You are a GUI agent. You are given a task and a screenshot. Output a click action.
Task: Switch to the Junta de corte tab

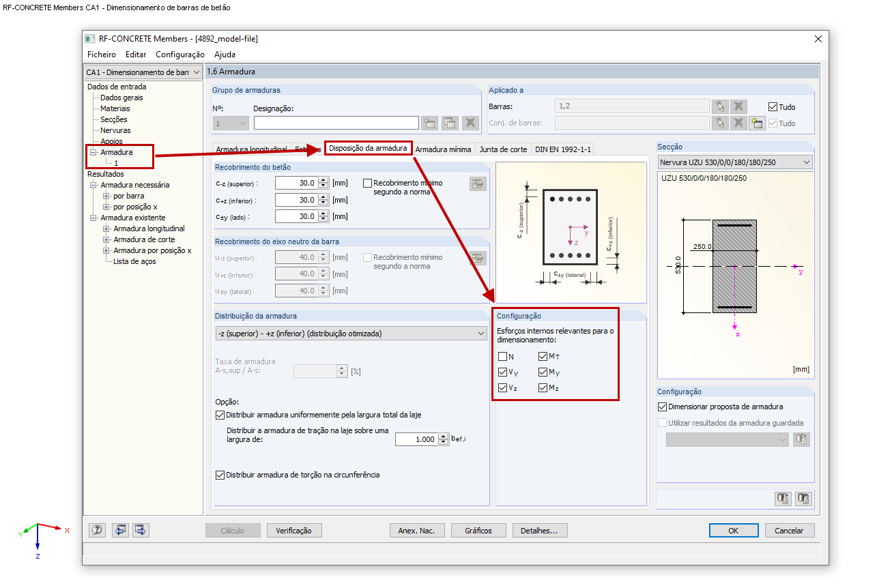(503, 149)
